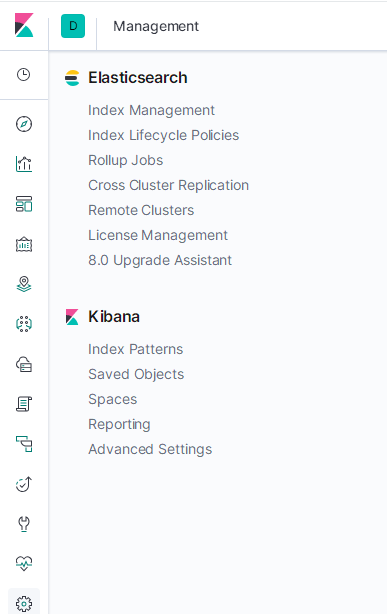
Task: Open the Stack Monitoring heartbeat icon
Action: coord(24,564)
